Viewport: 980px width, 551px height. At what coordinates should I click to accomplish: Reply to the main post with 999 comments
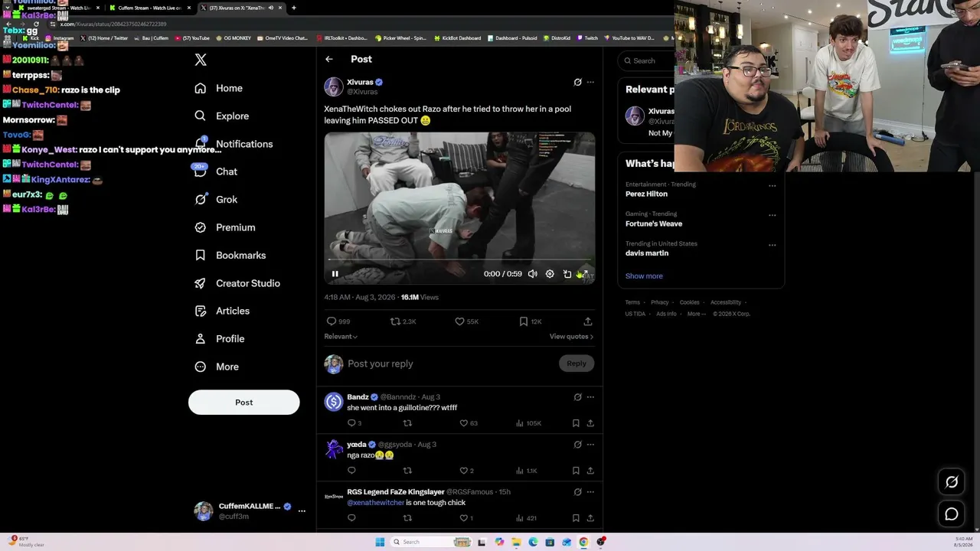pyautogui.click(x=338, y=321)
